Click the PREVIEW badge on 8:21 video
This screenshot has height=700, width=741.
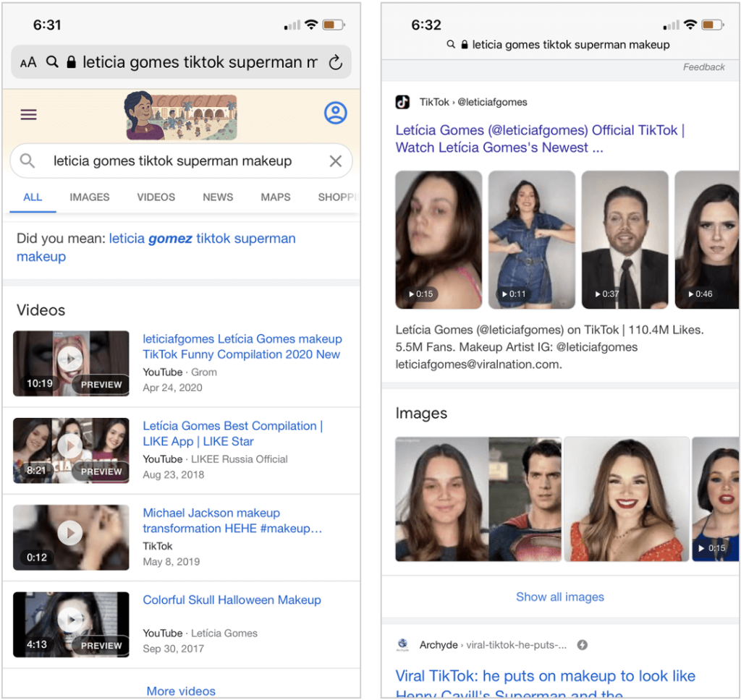tap(101, 471)
